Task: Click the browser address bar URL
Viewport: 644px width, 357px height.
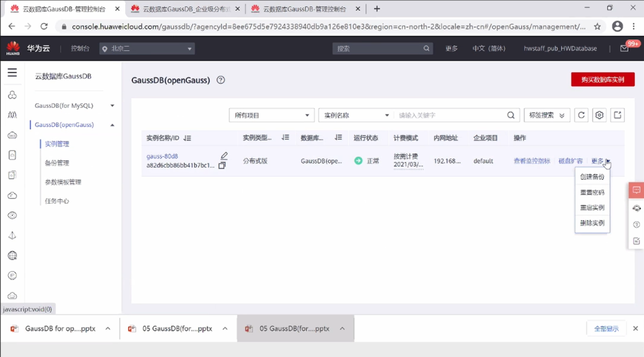Action: pos(328,26)
